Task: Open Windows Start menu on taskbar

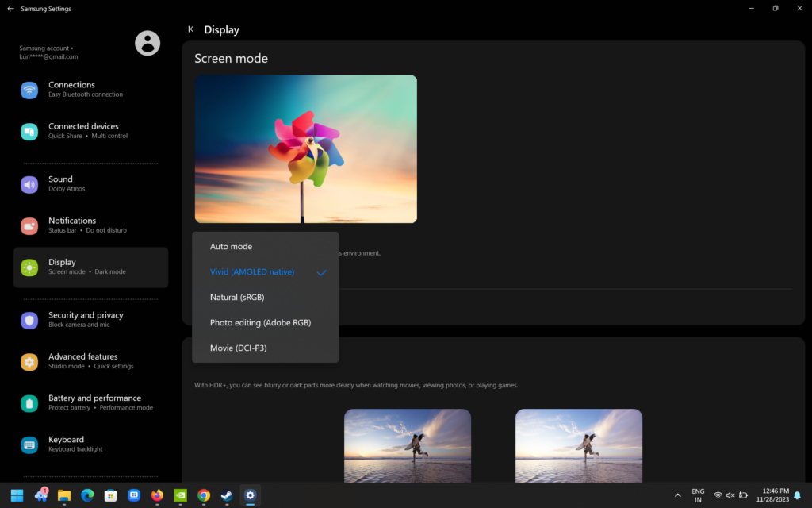Action: 17,495
